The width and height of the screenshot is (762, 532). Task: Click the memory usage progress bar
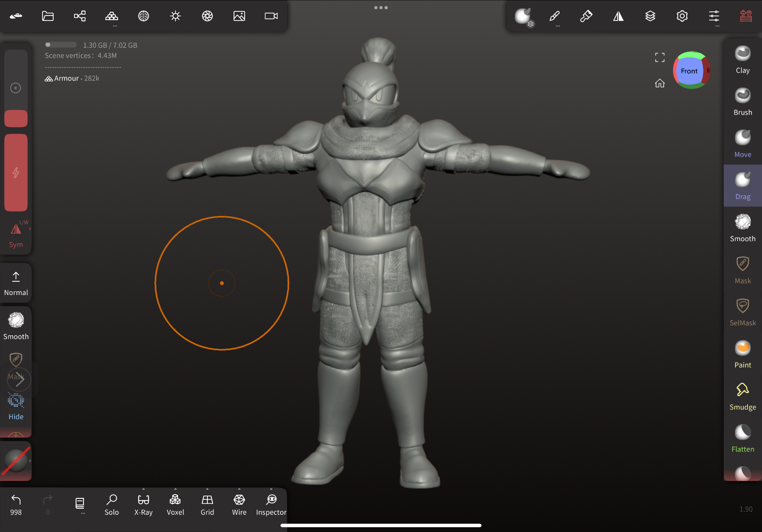pyautogui.click(x=61, y=45)
